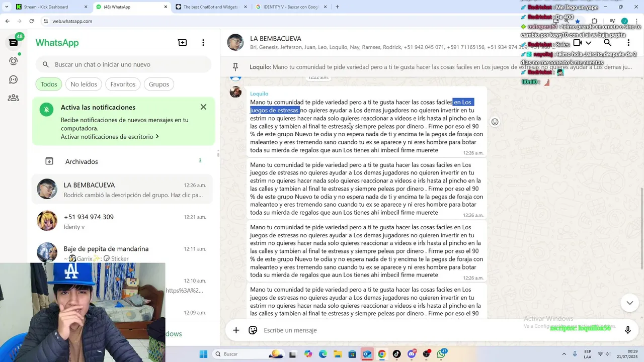The width and height of the screenshot is (644, 362).
Task: Start a new chat with plus icon
Action: pyautogui.click(x=183, y=43)
